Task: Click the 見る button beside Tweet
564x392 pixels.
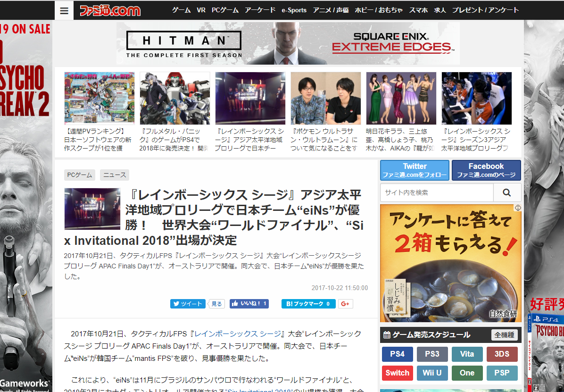Action: coord(217,304)
